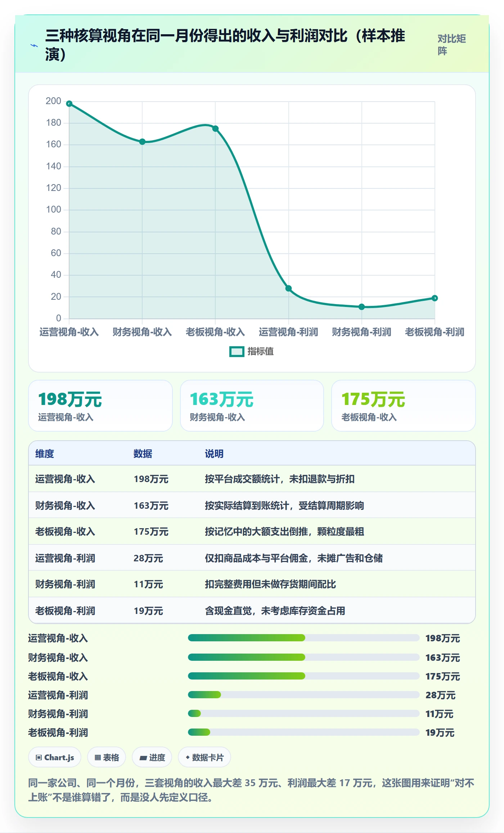504x833 pixels.
Task: Select table cell 28万元
Action: point(148,558)
